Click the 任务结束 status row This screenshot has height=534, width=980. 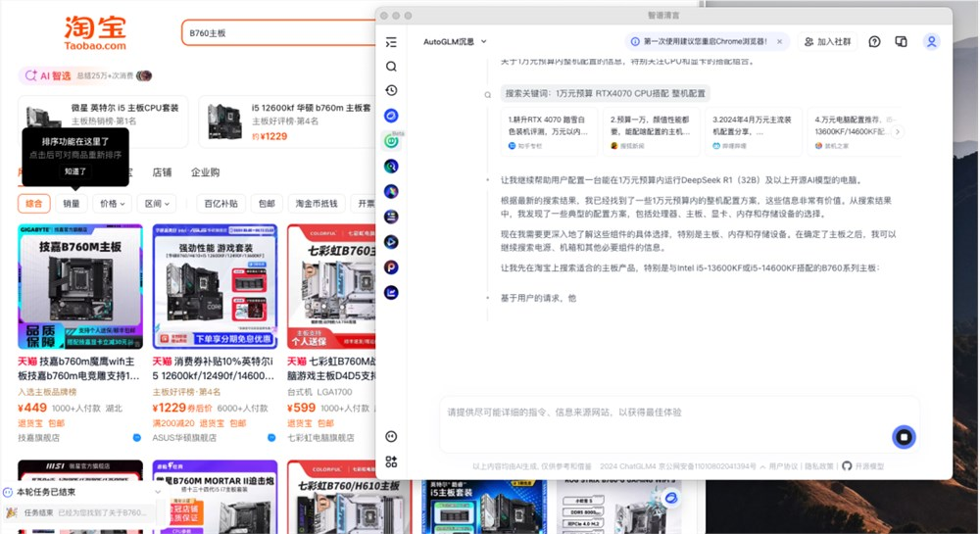78,512
